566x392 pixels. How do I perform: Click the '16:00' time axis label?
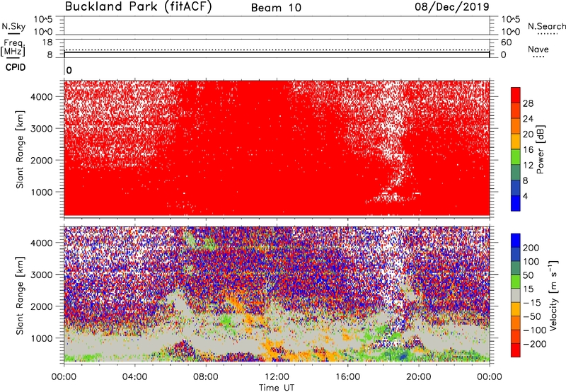[x=347, y=377]
